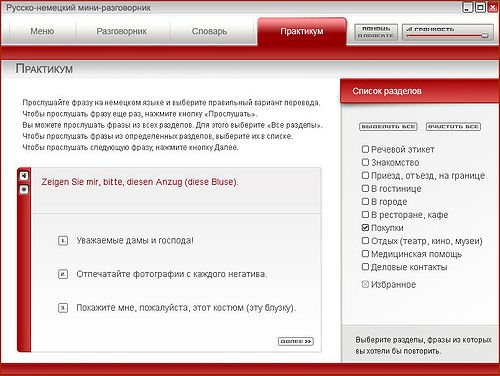Select answer number 2 box

coord(63,274)
